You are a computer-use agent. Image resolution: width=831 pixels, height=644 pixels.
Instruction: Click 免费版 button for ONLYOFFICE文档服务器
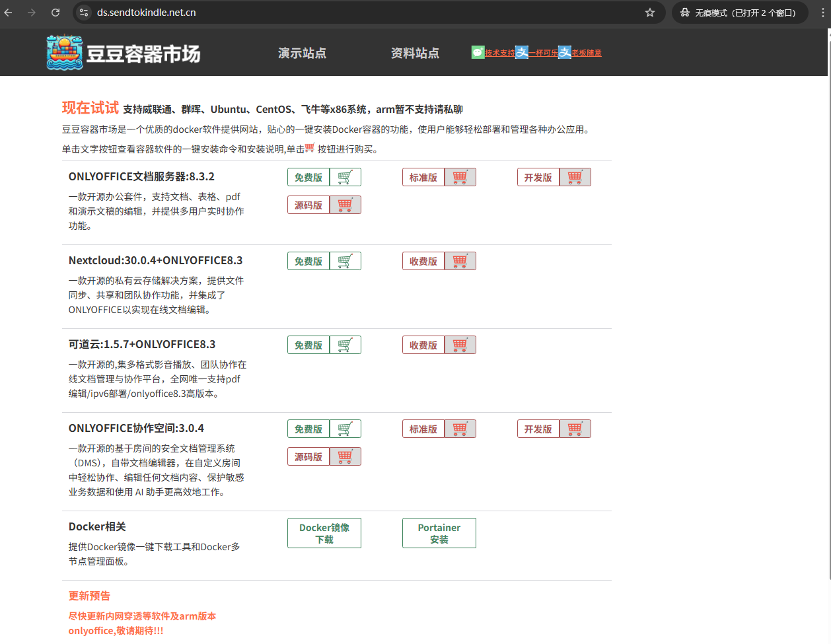pyautogui.click(x=308, y=177)
